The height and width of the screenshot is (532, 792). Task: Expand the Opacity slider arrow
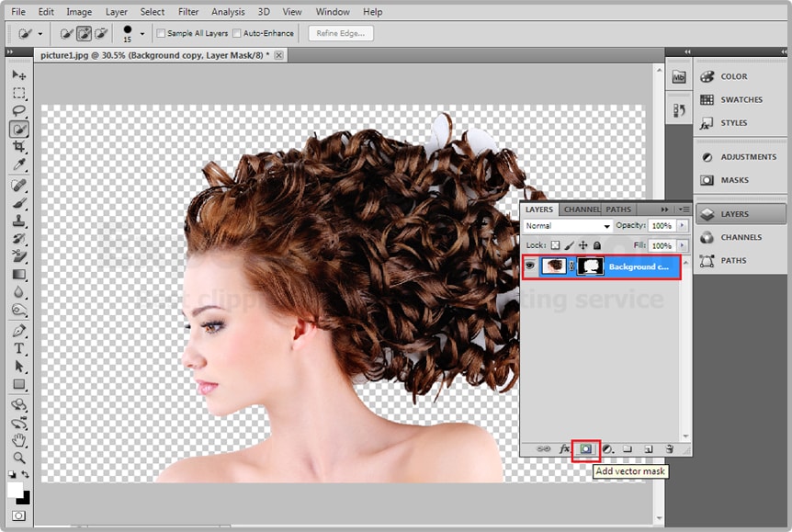click(x=682, y=226)
